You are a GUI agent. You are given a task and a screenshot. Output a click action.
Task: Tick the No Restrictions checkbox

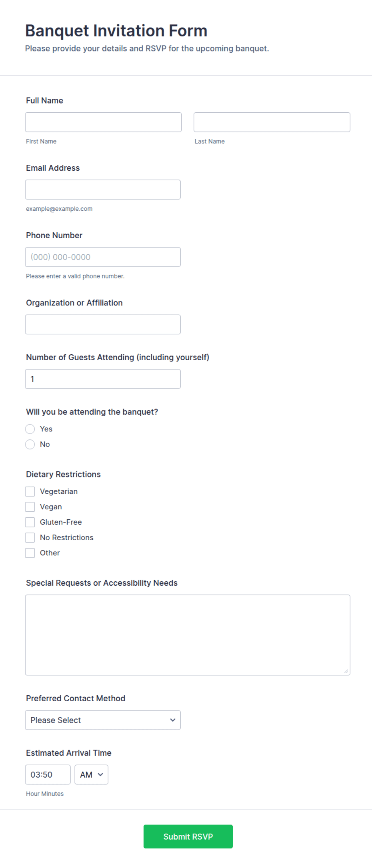(30, 537)
